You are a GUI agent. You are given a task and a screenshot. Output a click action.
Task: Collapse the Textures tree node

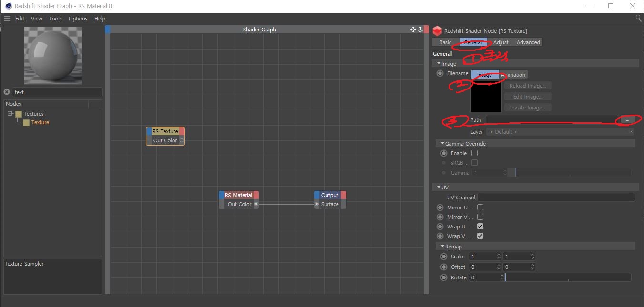coord(10,113)
